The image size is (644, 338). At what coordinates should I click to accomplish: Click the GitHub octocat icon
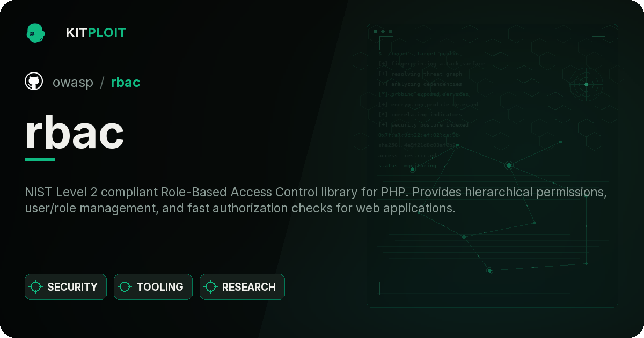tap(34, 82)
